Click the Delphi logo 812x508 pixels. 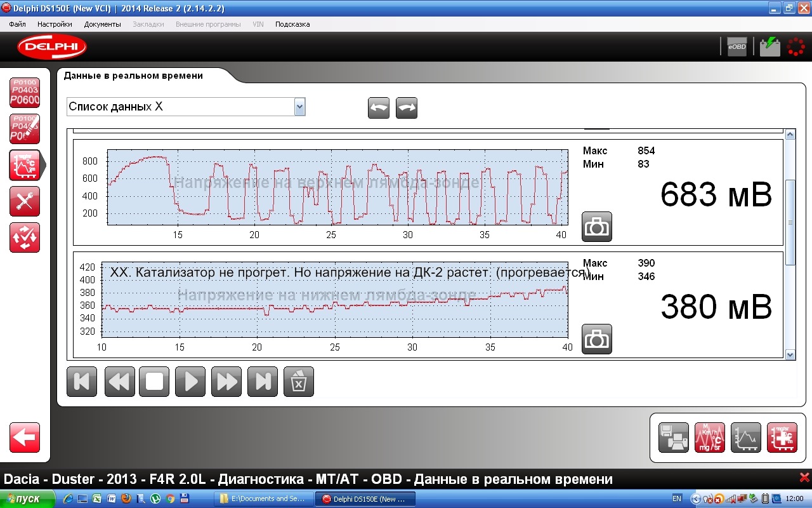click(52, 47)
